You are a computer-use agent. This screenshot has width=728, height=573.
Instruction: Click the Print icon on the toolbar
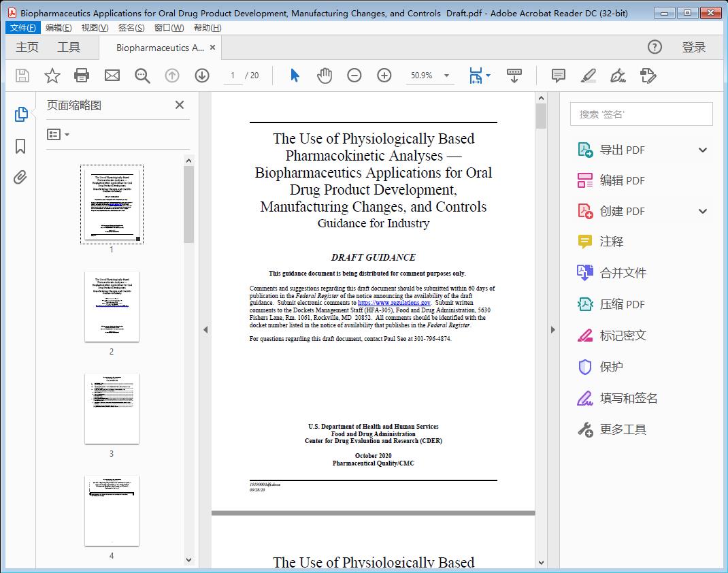click(82, 76)
